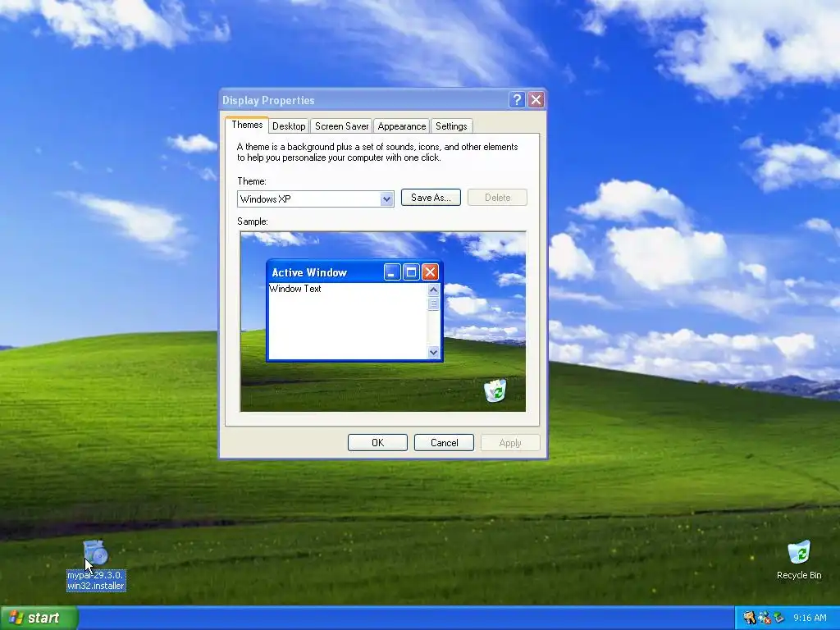Viewport: 840px width, 630px height.
Task: Open the Start menu
Action: (x=39, y=618)
